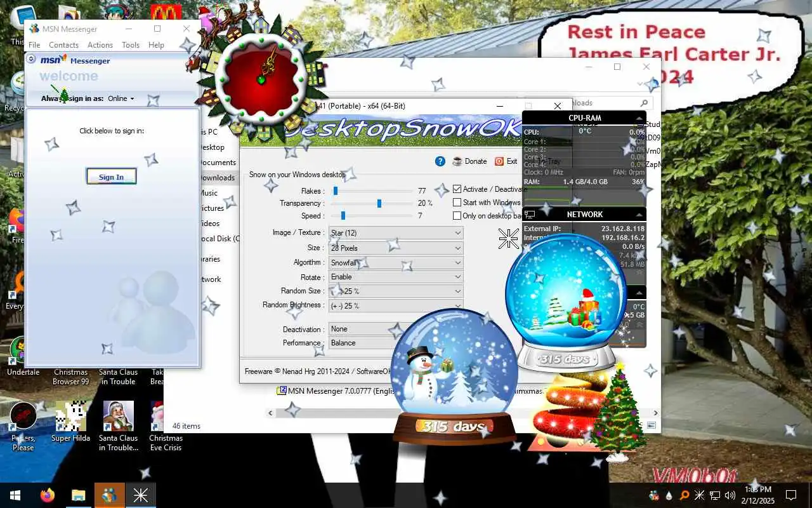
Task: Collapse the CPU-RAM gadget panel arrow
Action: coord(639,118)
